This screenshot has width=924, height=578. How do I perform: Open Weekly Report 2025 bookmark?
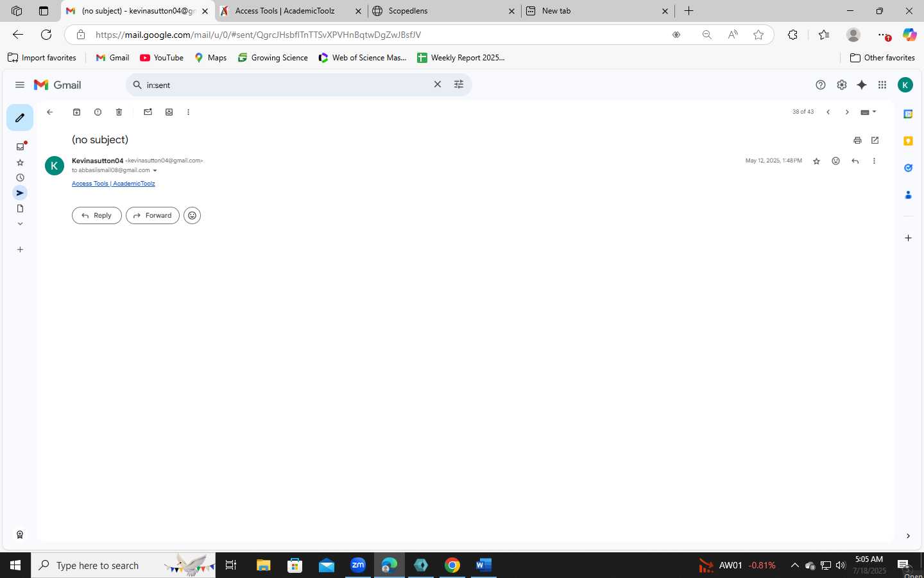(461, 58)
